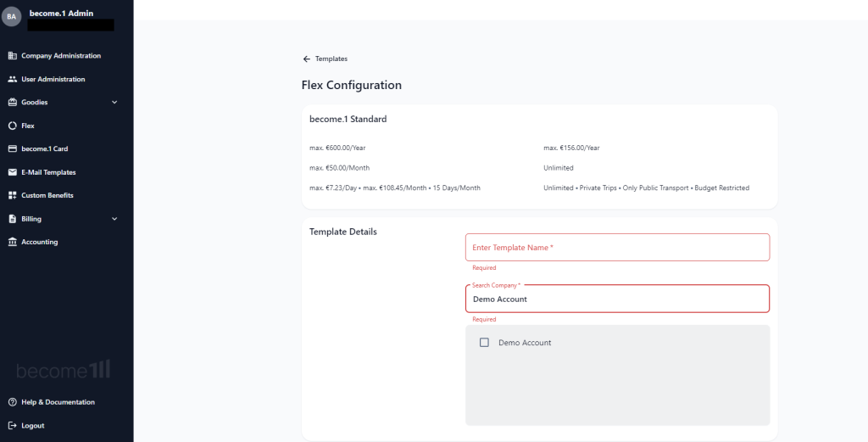Open Help & Documentation link

coord(58,402)
